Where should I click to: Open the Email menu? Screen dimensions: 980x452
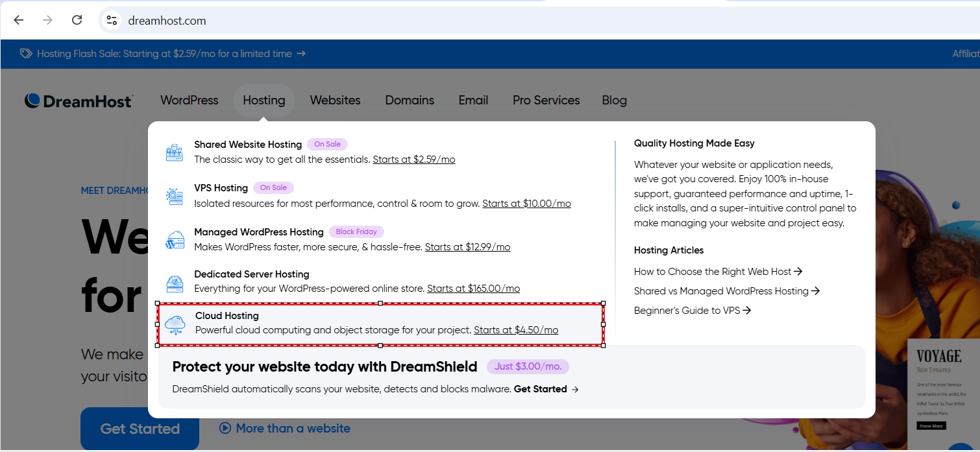coord(473,101)
